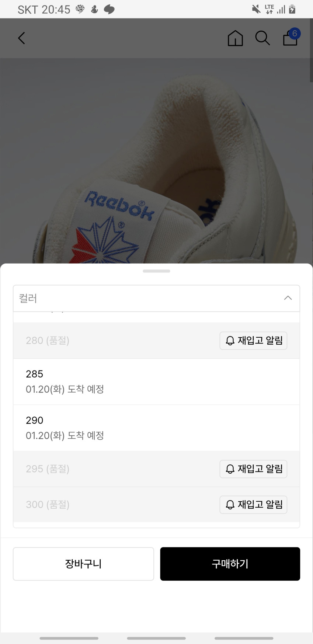
Task: Tap the bell icon for size 295
Action: 230,469
